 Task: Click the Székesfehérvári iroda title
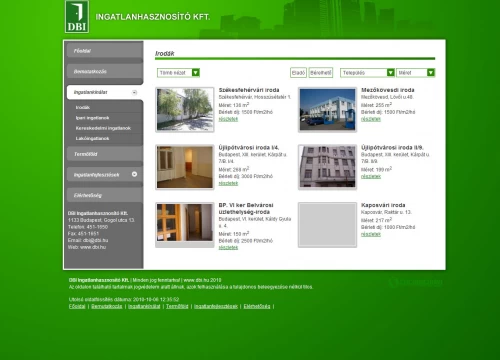249,90
